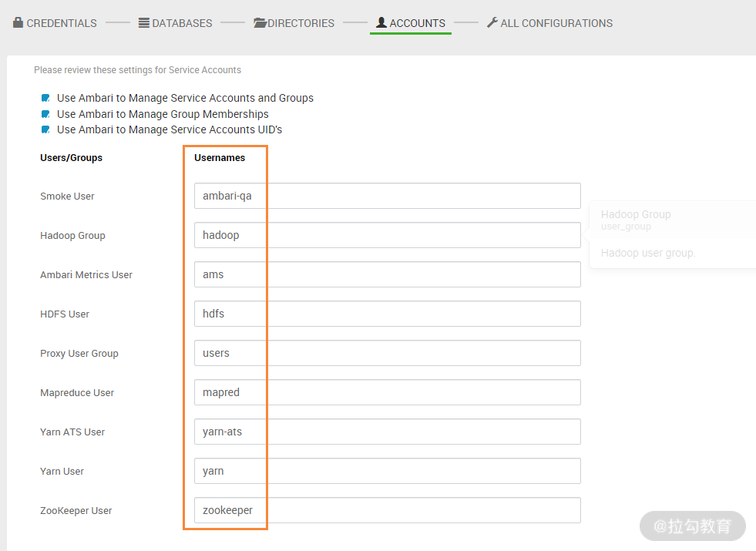The width and height of the screenshot is (756, 551).
Task: Edit the ZooKeeper User field zookeeper
Action: coord(388,510)
